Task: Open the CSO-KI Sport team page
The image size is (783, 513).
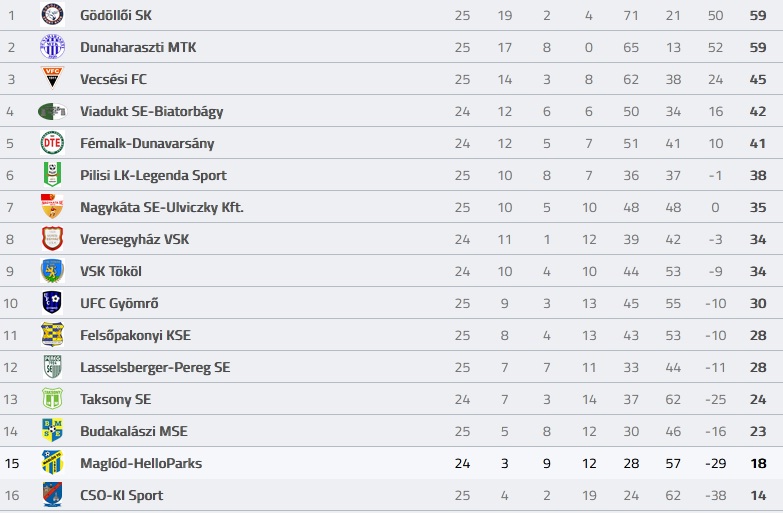Action: coord(122,495)
